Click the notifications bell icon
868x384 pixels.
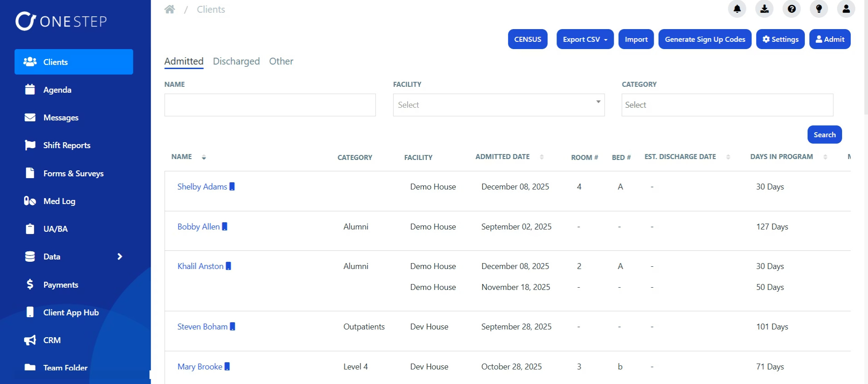[737, 9]
